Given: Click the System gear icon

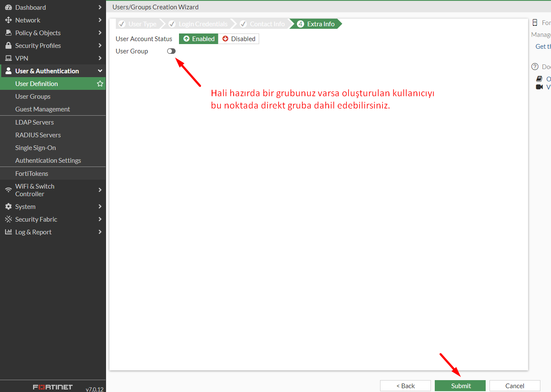Looking at the screenshot, I should tap(8, 206).
